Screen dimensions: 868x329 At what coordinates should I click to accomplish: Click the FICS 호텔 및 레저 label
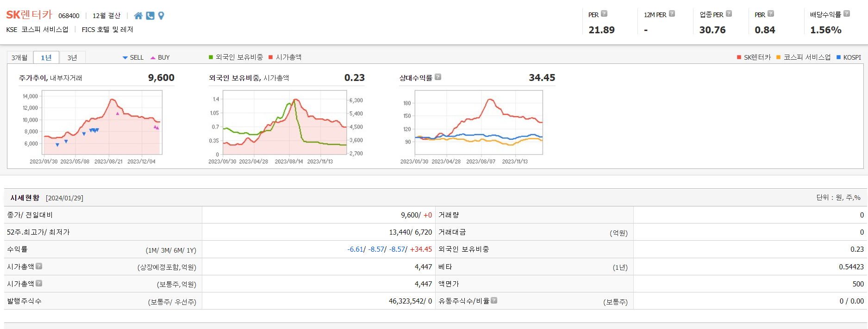(107, 30)
